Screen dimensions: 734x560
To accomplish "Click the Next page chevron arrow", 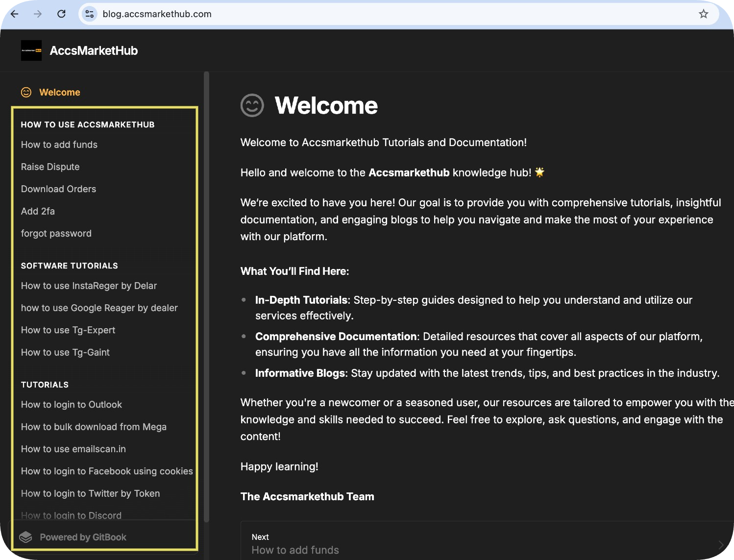I will pos(721,545).
